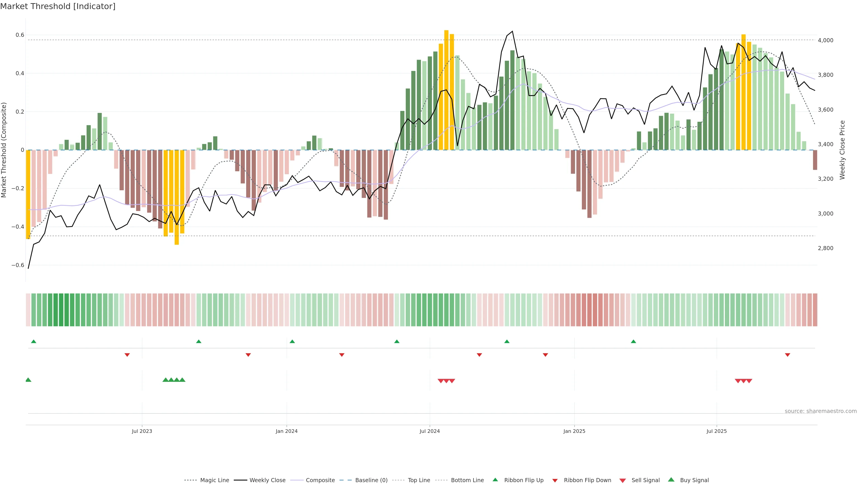The image size is (868, 488).
Task: Toggle Weekly Close legend entry
Action: tap(267, 480)
